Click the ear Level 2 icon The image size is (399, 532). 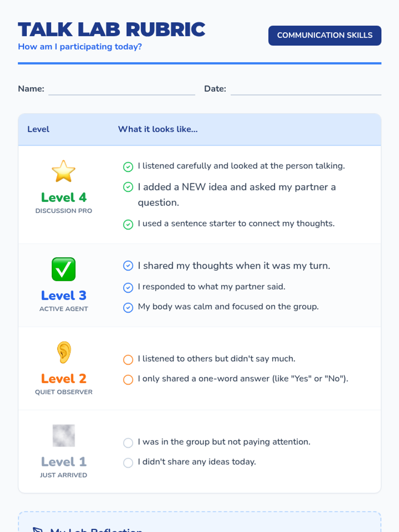point(64,352)
